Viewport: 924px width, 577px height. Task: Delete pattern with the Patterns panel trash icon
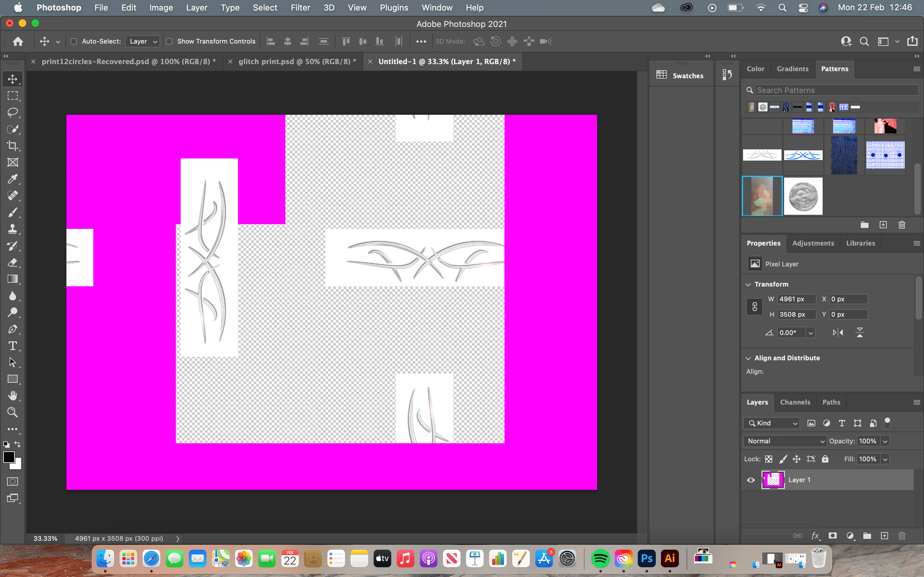click(902, 225)
